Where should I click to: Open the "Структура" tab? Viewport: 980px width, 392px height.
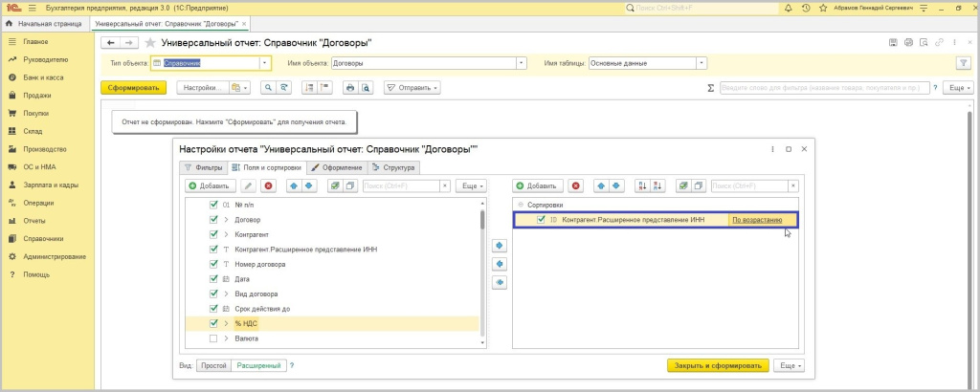pos(394,166)
